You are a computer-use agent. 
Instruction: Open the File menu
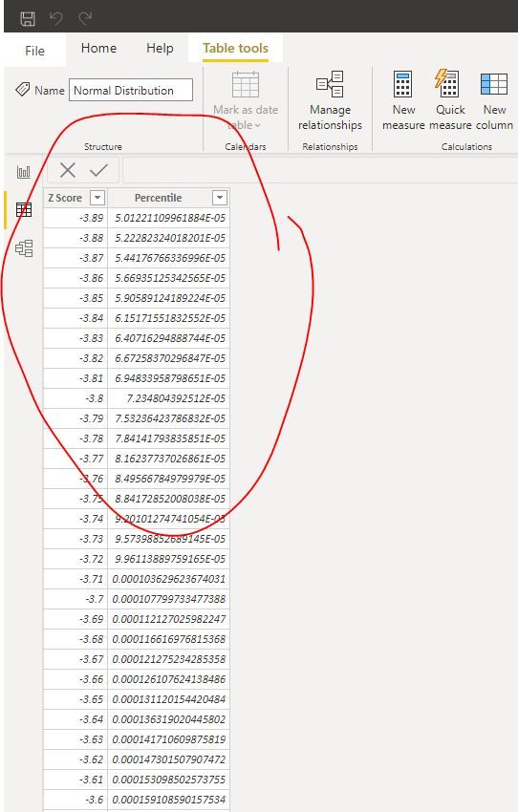[34, 51]
